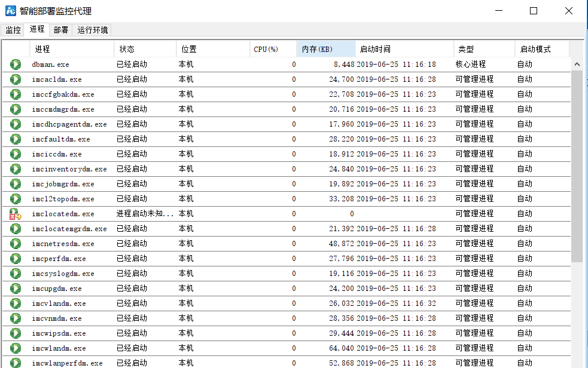Click the 已经启动 status for imcupgdm.exe
This screenshot has height=368, width=588.
(x=132, y=289)
